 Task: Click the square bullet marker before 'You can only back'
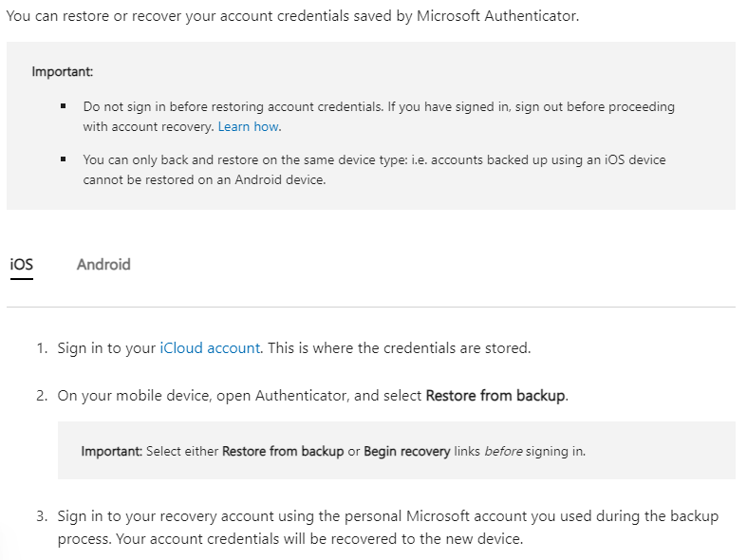click(x=63, y=160)
